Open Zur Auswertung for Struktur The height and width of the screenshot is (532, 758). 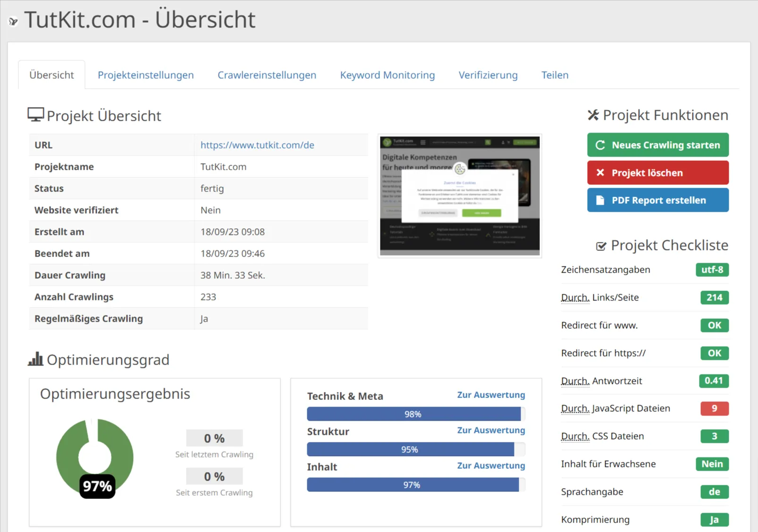tap(491, 430)
